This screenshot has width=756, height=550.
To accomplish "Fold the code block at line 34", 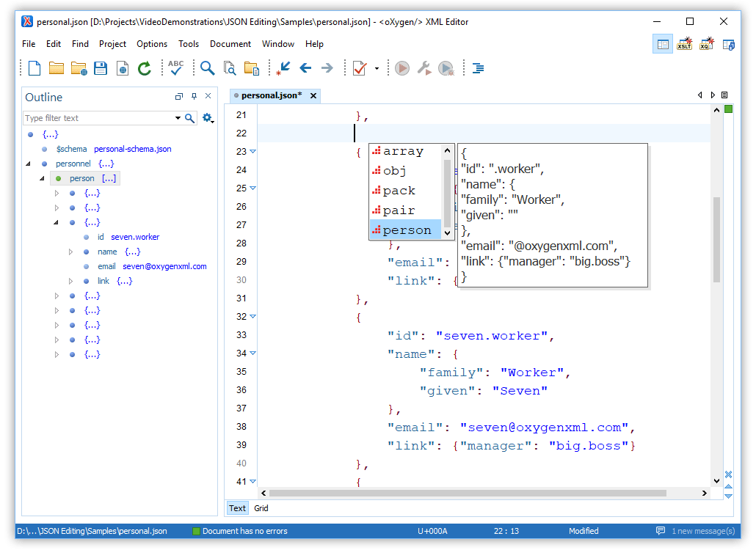I will coord(252,353).
